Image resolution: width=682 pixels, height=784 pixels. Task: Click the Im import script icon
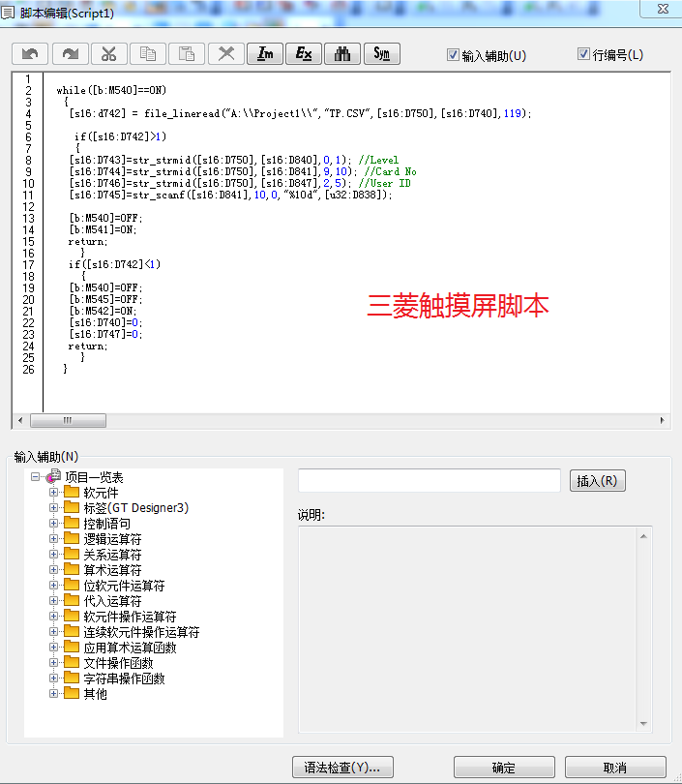(x=265, y=53)
